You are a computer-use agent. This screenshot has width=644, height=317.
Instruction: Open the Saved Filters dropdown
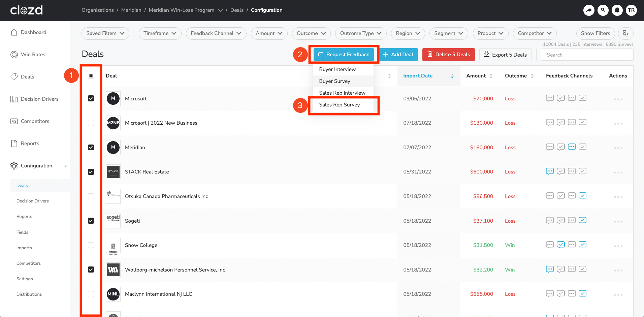(x=105, y=33)
